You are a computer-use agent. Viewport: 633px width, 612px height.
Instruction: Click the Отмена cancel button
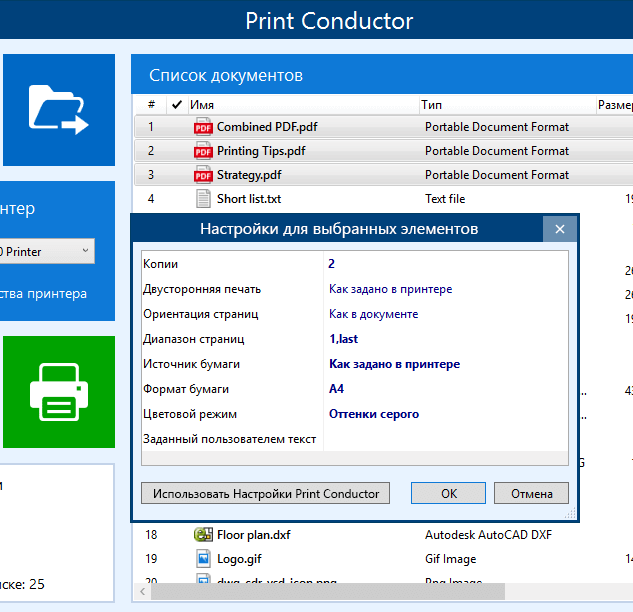(531, 493)
